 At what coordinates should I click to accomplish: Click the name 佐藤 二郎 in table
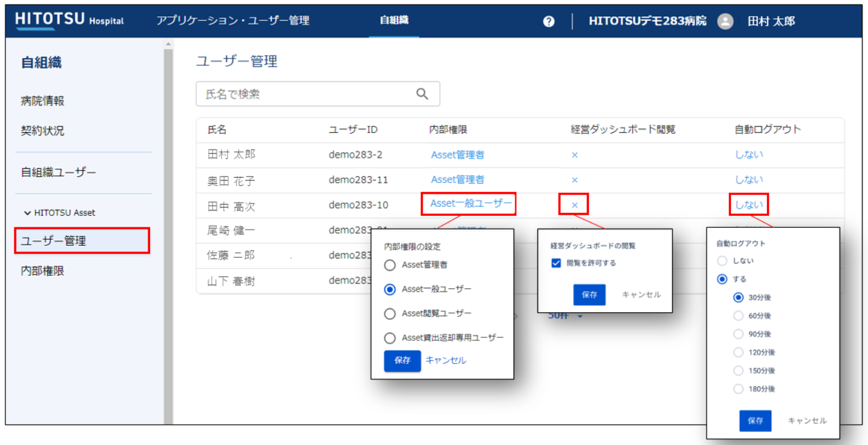(231, 255)
